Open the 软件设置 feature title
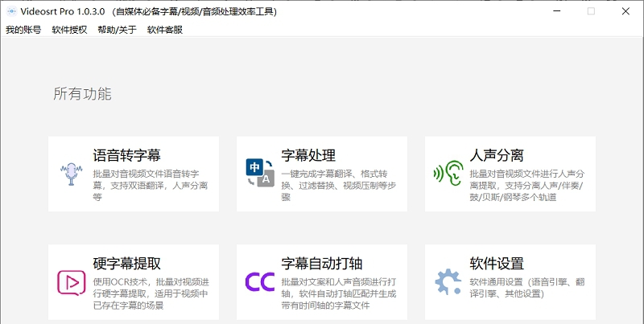The height and width of the screenshot is (324, 644). click(497, 264)
